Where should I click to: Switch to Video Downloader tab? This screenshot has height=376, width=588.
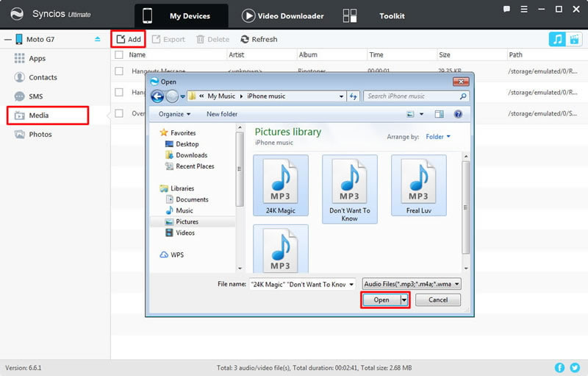click(283, 15)
